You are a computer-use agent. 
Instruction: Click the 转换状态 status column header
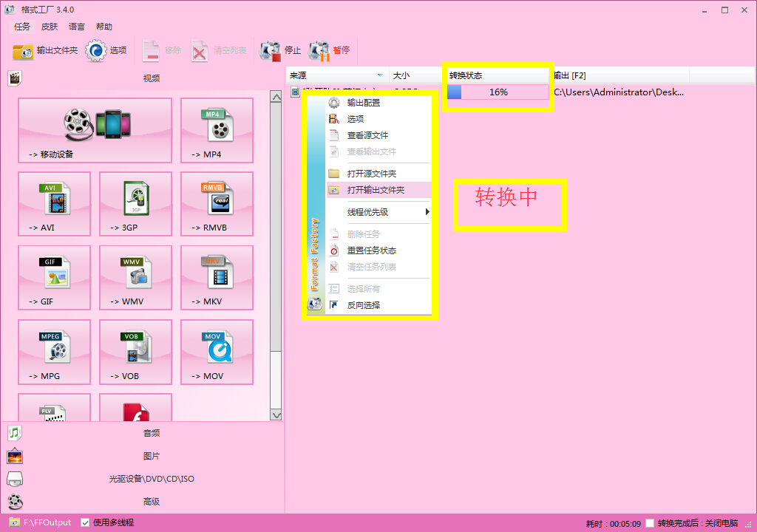[x=498, y=75]
